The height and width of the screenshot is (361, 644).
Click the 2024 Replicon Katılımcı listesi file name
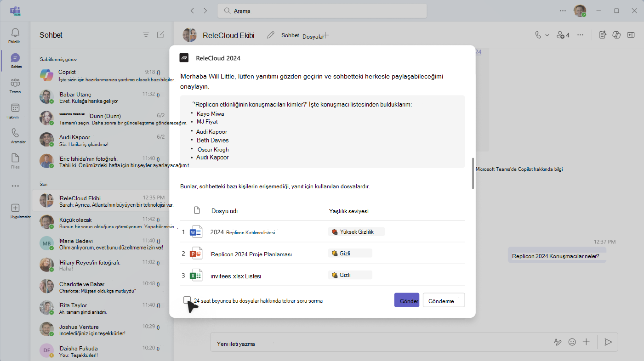[x=243, y=232]
